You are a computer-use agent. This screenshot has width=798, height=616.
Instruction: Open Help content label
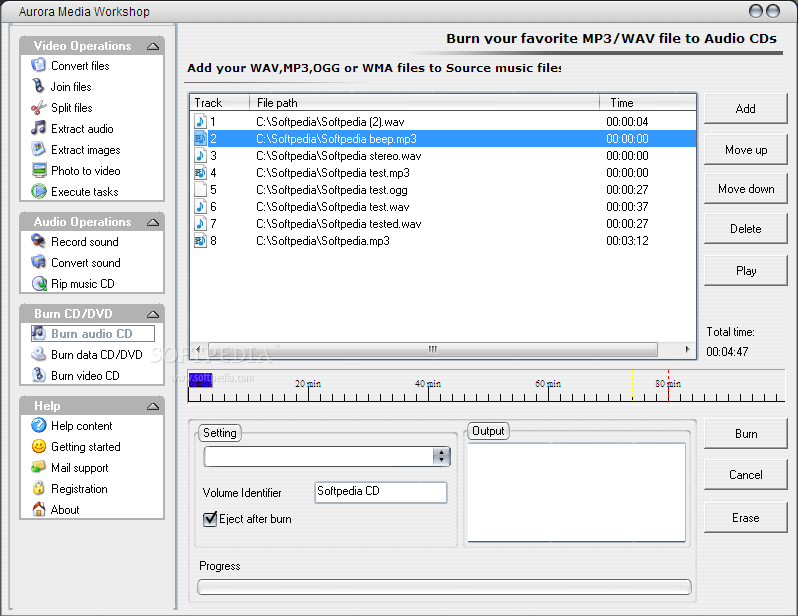pyautogui.click(x=81, y=426)
